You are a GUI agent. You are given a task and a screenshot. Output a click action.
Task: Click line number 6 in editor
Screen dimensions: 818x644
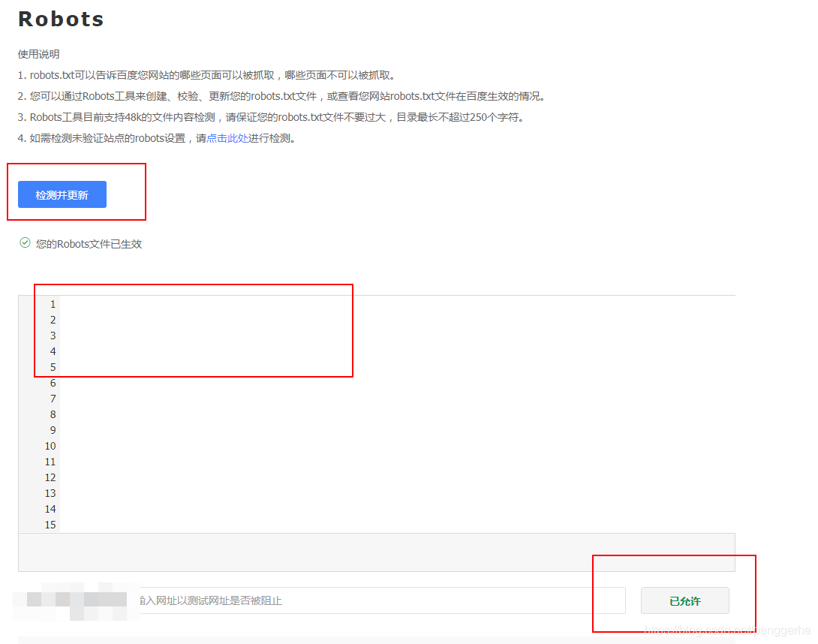[x=53, y=383]
